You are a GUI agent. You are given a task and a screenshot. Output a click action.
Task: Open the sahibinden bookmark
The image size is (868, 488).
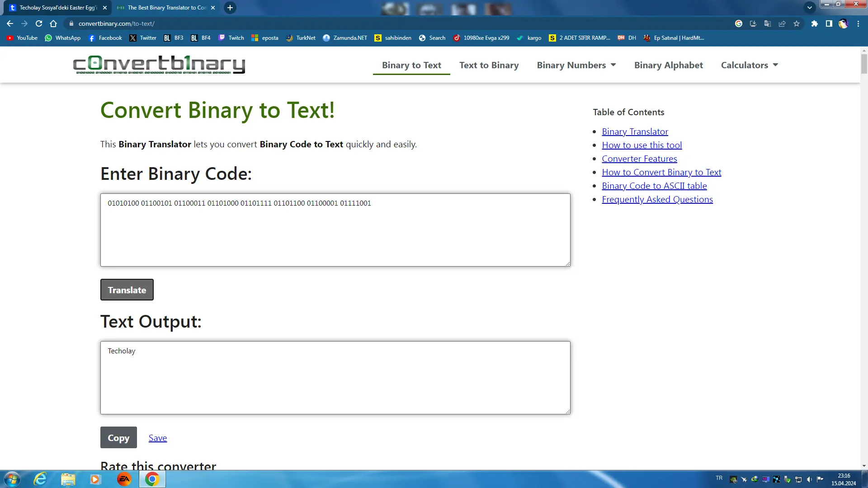393,38
